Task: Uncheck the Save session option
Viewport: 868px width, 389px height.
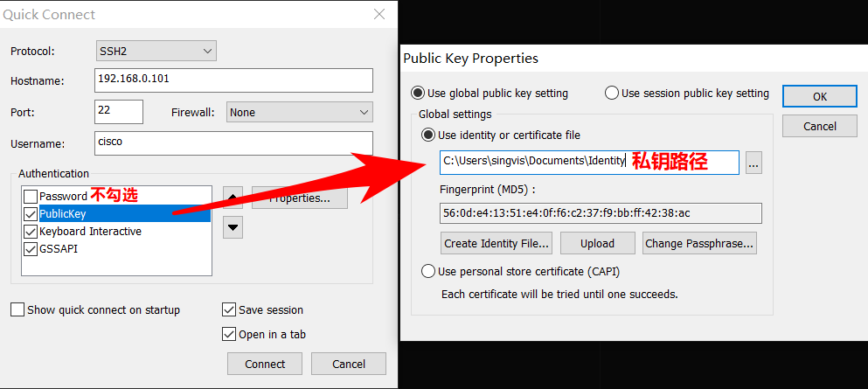Action: pyautogui.click(x=229, y=310)
